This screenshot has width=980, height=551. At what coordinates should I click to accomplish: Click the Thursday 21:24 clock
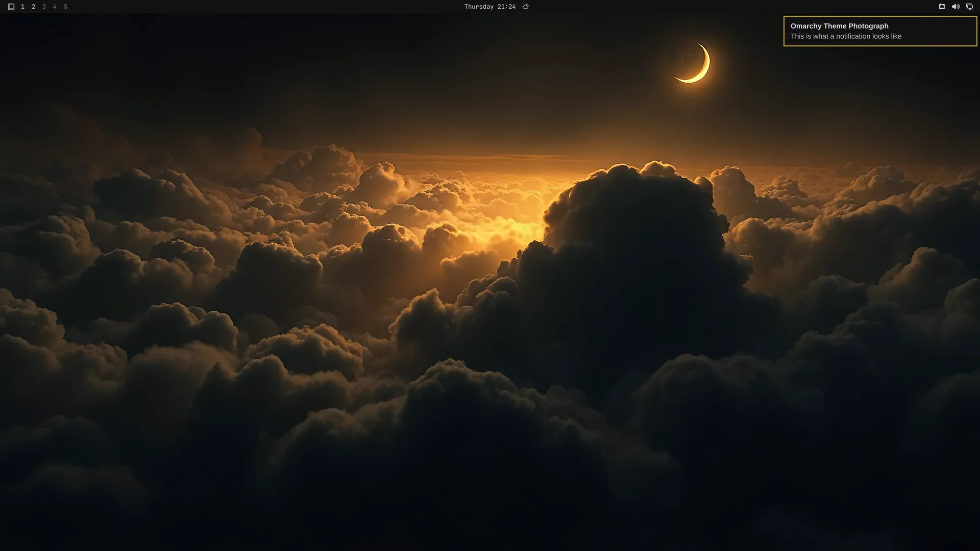(489, 7)
